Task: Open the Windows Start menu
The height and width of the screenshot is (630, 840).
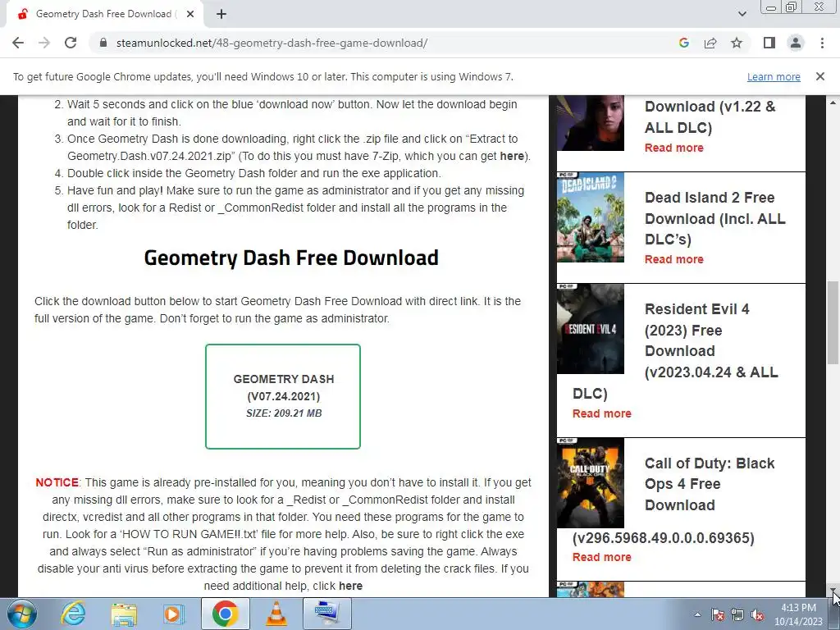Action: tap(21, 614)
